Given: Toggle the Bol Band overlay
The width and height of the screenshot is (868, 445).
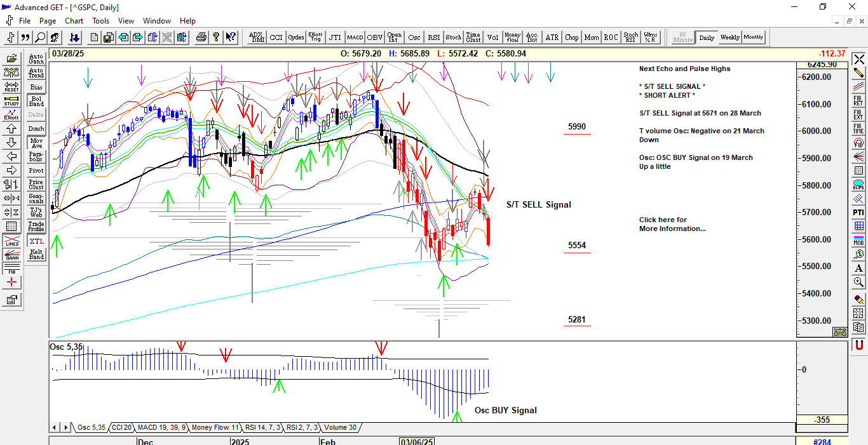Looking at the screenshot, I should (x=36, y=101).
